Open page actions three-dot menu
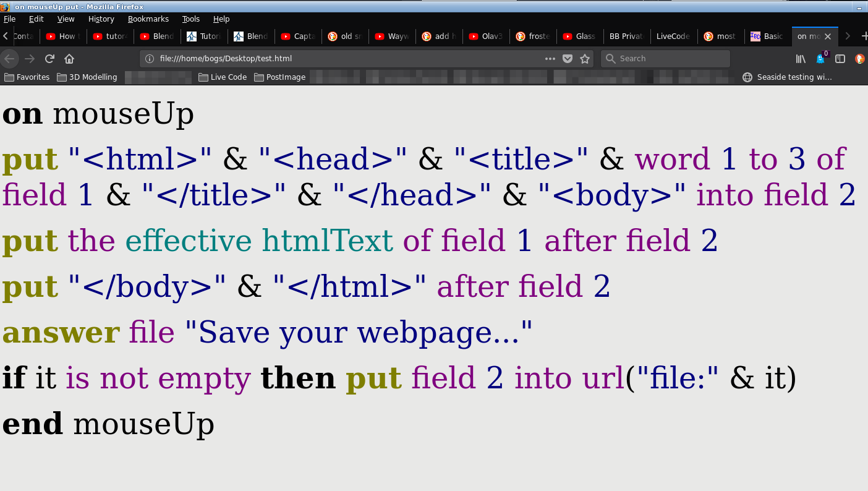Screen dimensions: 868x491 550,59
